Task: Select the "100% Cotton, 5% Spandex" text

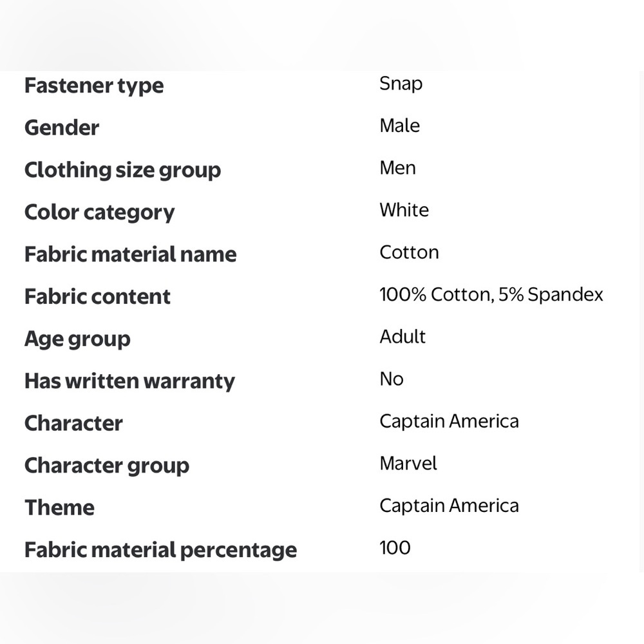Action: pyautogui.click(x=491, y=295)
